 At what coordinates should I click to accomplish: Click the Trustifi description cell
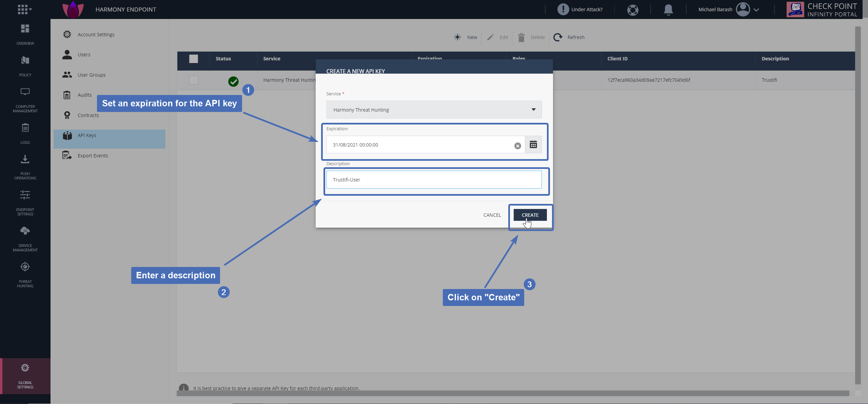[769, 80]
